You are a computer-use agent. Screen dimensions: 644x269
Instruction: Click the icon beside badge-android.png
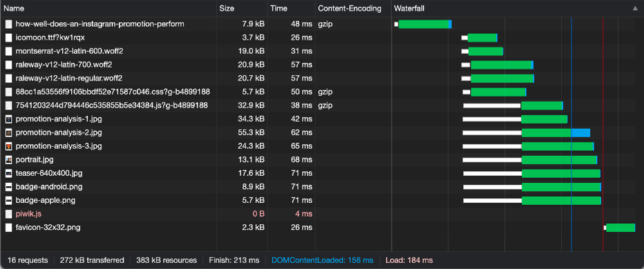coord(8,186)
